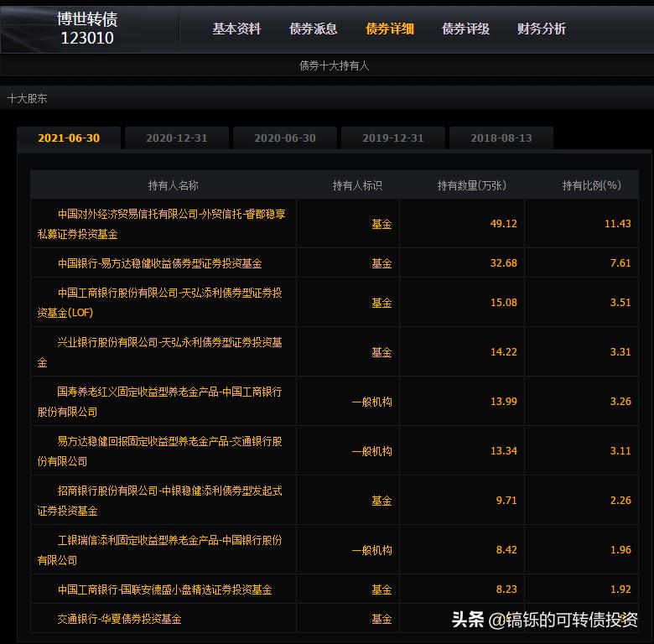Click holding ratio 1.96
Viewport: 654px width, 644px height.
click(x=620, y=550)
